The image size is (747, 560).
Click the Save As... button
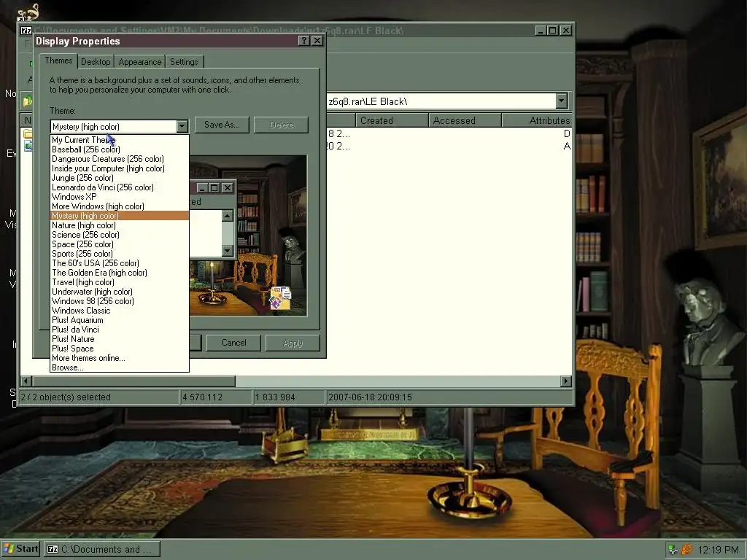pos(222,125)
